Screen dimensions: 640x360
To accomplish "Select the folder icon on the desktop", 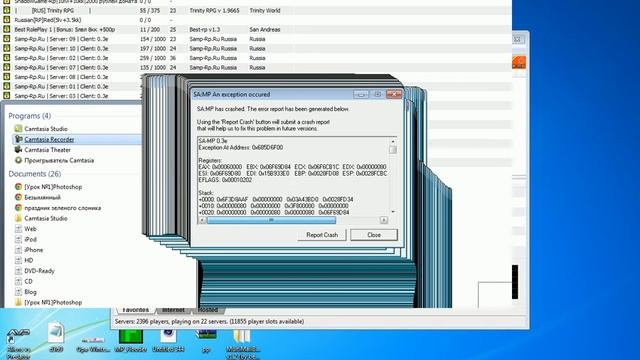I will (x=242, y=336).
